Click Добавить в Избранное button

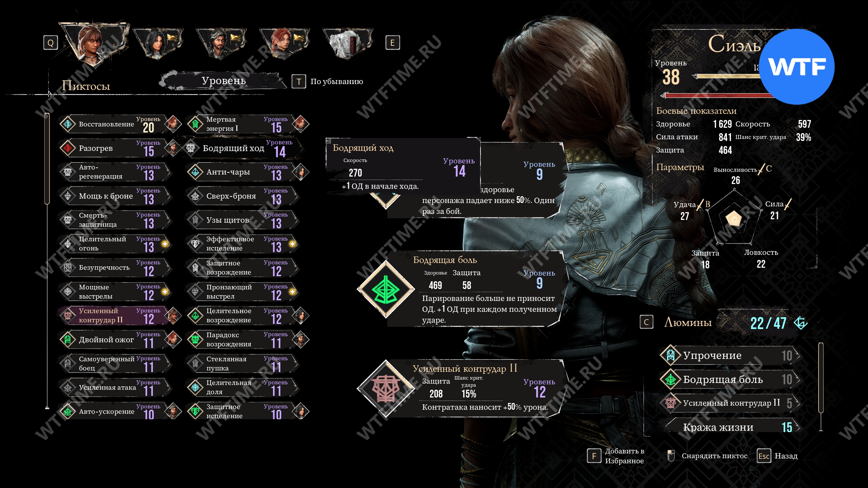click(x=616, y=456)
